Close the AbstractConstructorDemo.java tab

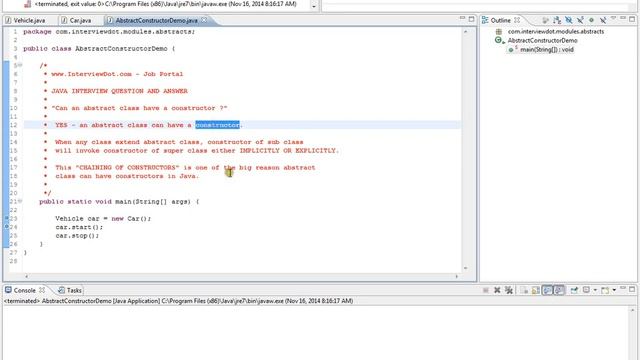[x=204, y=20]
